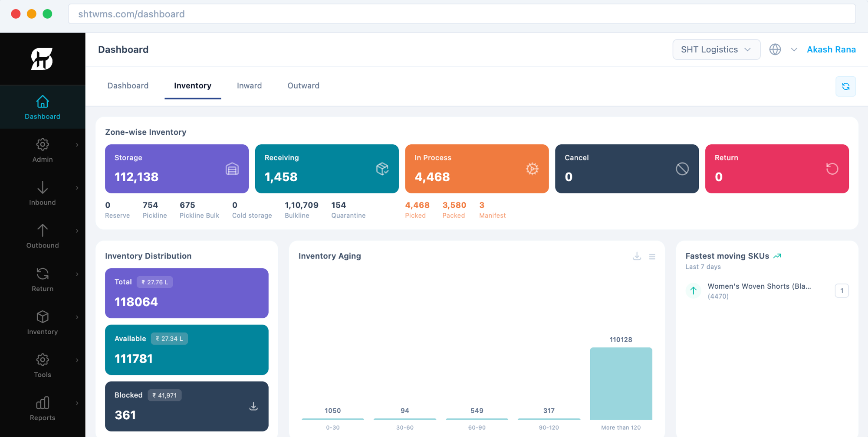The image size is (868, 437).
Task: Click the Manifest count 3
Action: [482, 205]
